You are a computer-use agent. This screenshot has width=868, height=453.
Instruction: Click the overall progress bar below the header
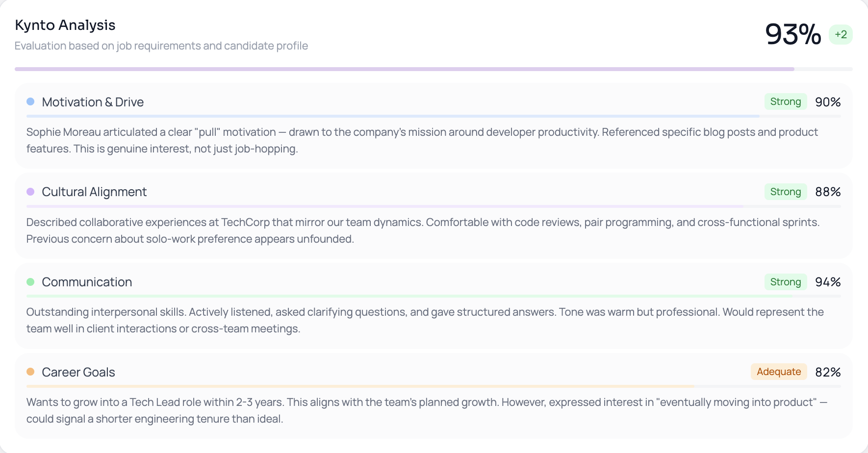pyautogui.click(x=434, y=69)
